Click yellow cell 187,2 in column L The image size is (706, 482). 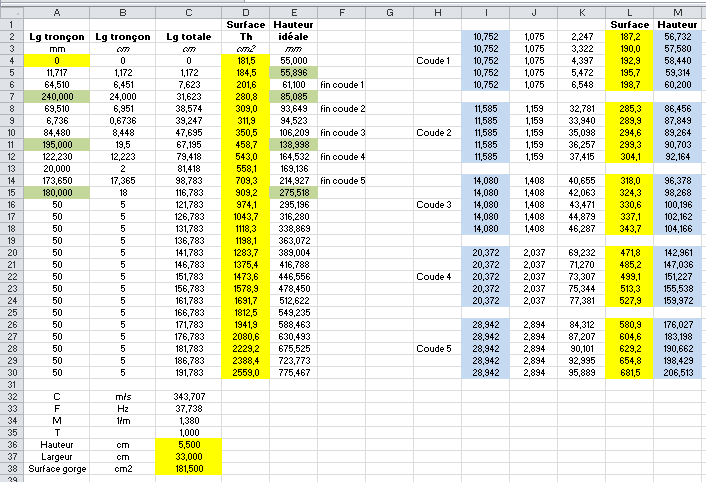(x=629, y=36)
